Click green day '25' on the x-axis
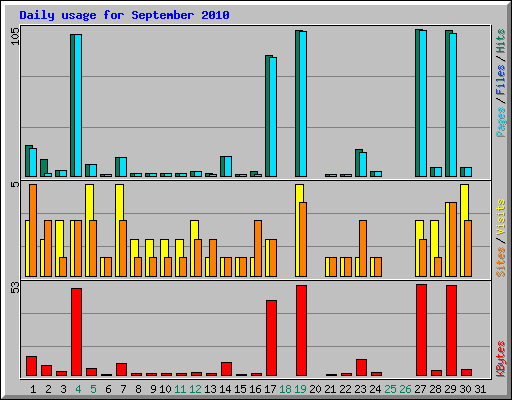Screen dimensions: 512x400 [x=391, y=389]
